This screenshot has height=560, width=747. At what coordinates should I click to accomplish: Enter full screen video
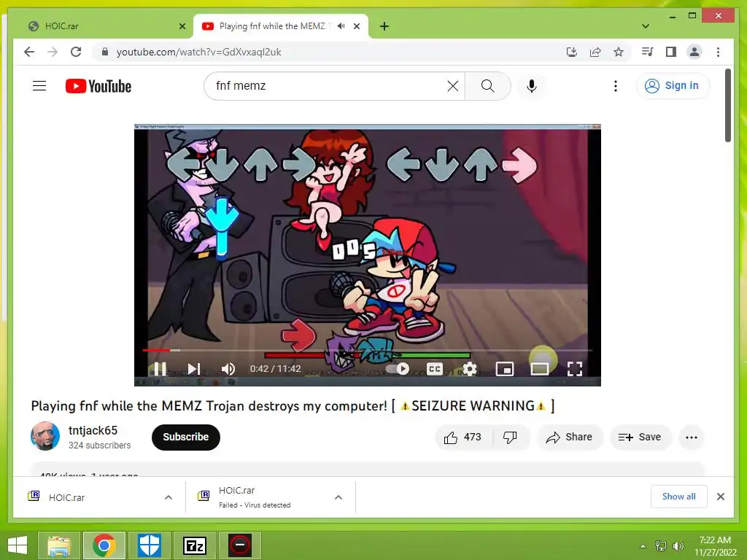point(575,368)
